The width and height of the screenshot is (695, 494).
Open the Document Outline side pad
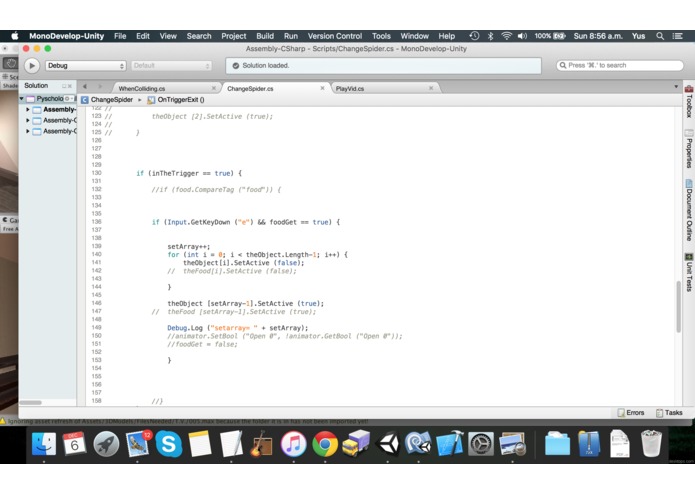[689, 210]
